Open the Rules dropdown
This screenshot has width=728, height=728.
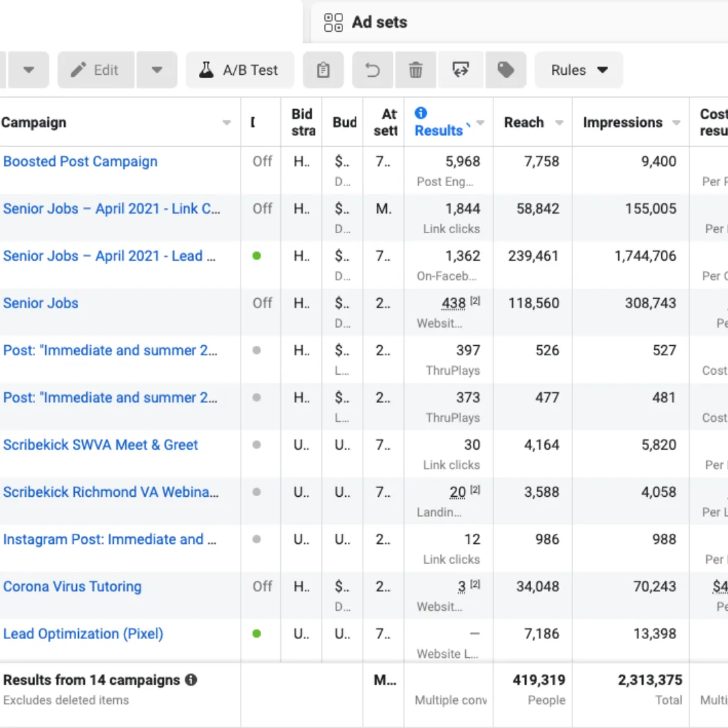point(578,69)
